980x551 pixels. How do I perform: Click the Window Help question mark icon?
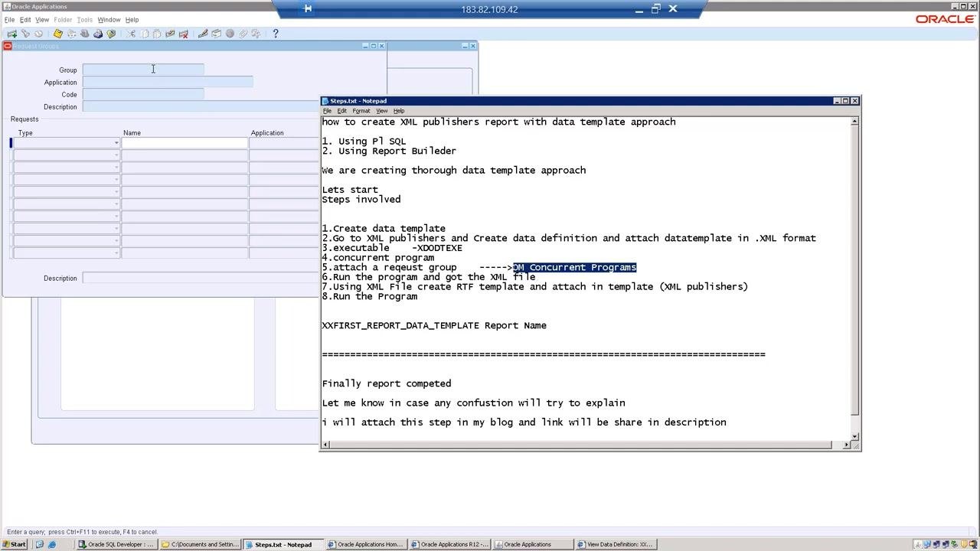(276, 34)
